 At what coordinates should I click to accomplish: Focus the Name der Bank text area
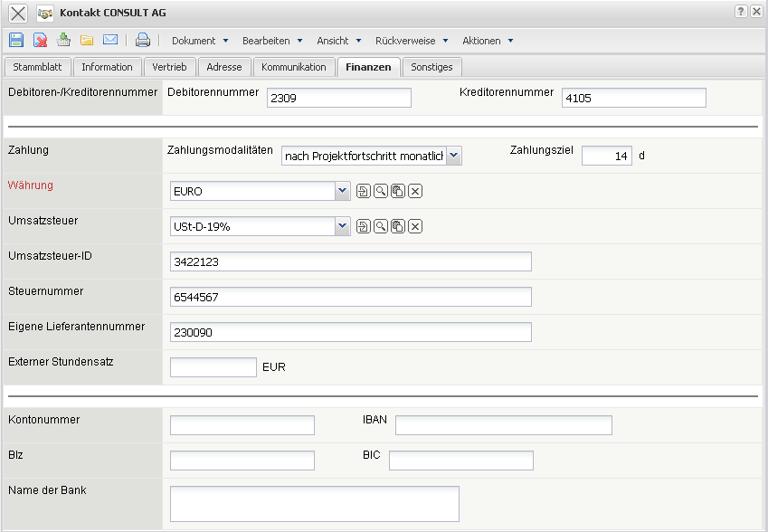coord(314,504)
